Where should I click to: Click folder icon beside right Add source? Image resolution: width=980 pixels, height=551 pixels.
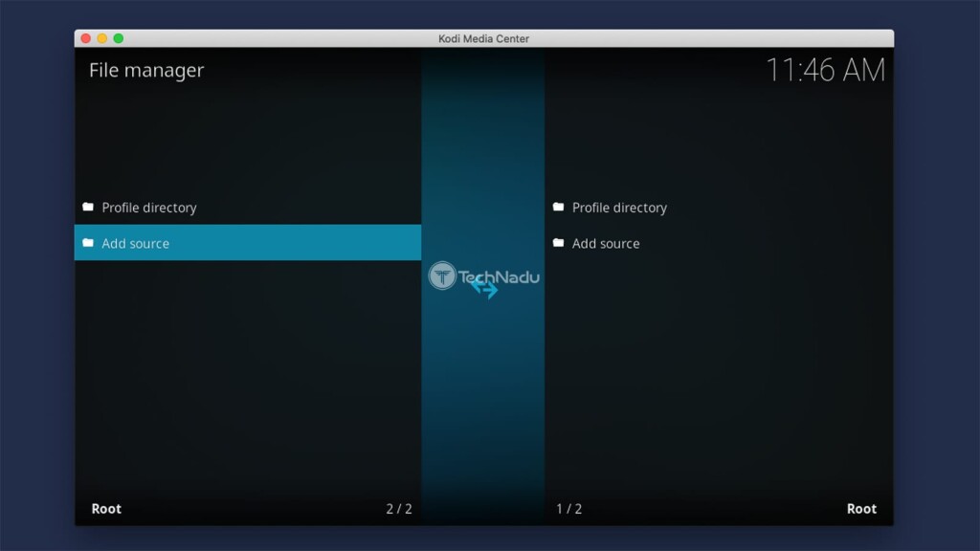coord(558,242)
